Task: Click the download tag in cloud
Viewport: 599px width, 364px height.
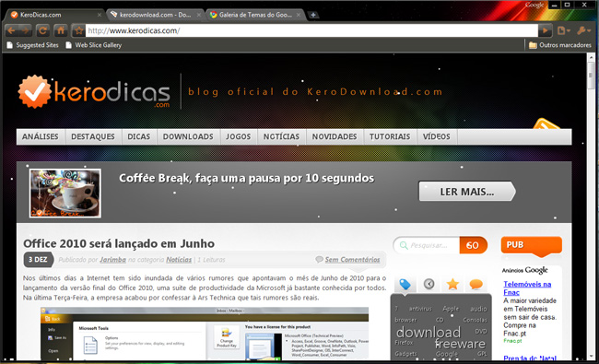Action: point(429,333)
